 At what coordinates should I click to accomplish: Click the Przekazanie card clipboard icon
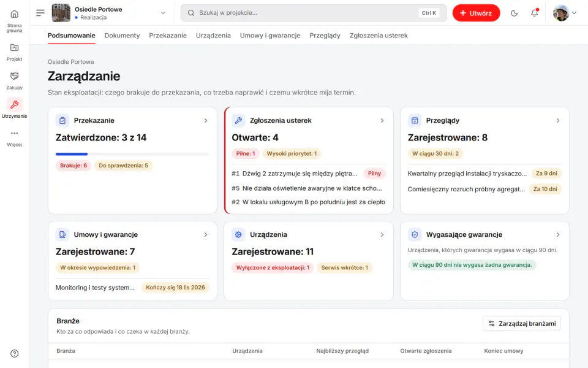(62, 121)
